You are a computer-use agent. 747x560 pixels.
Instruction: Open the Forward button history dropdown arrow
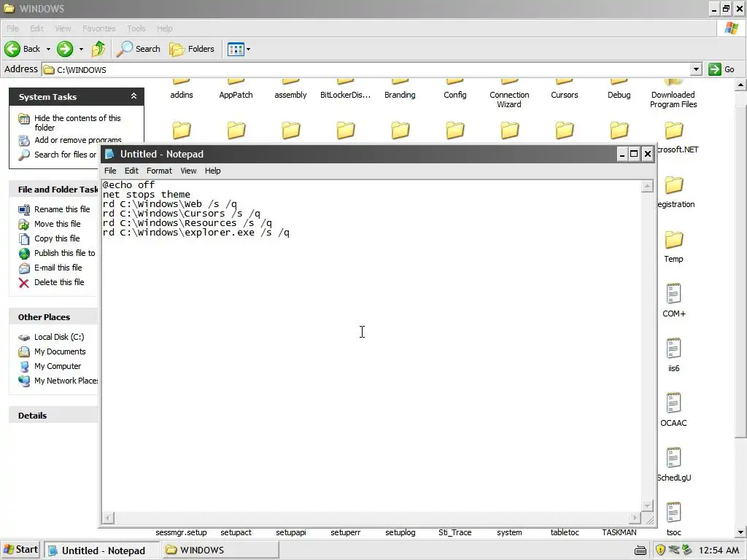click(81, 49)
